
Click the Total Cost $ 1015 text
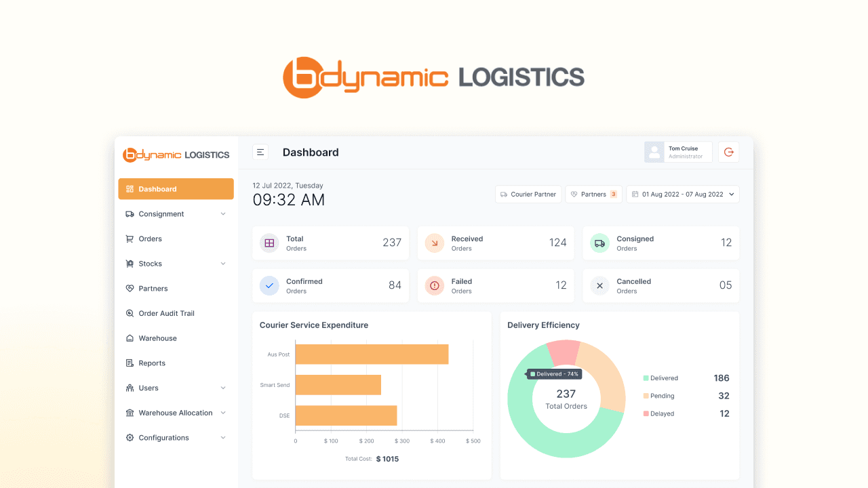(x=372, y=459)
